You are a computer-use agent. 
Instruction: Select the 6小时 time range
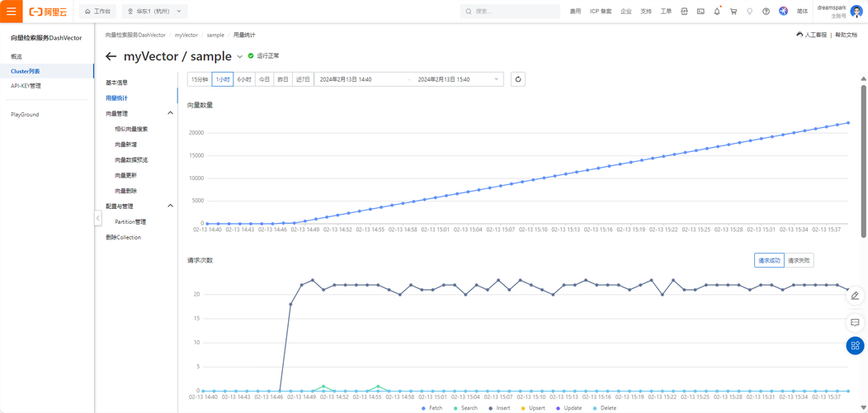[x=244, y=79]
